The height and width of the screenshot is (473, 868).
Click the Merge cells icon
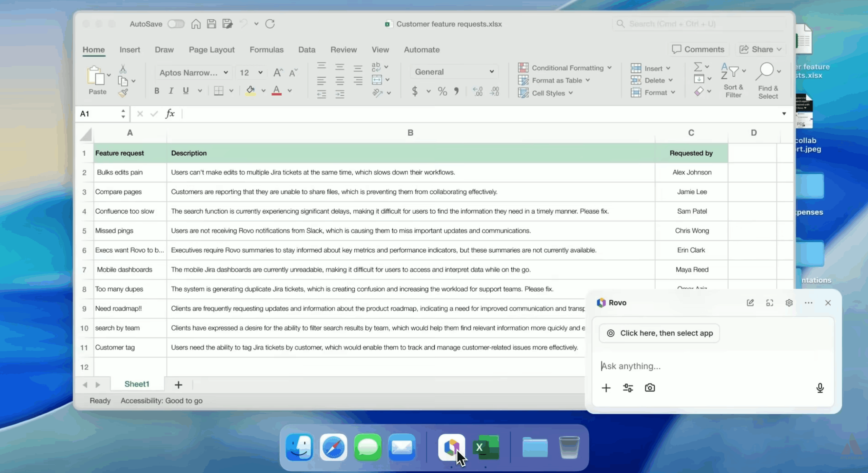point(377,80)
